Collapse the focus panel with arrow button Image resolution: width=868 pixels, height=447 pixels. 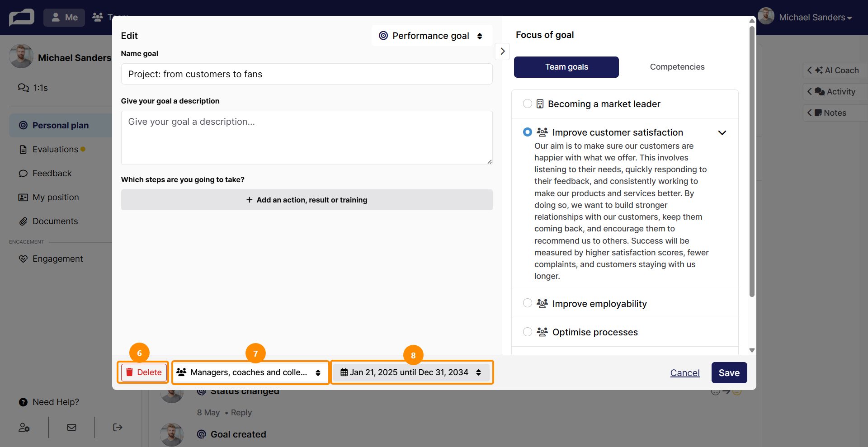[502, 51]
